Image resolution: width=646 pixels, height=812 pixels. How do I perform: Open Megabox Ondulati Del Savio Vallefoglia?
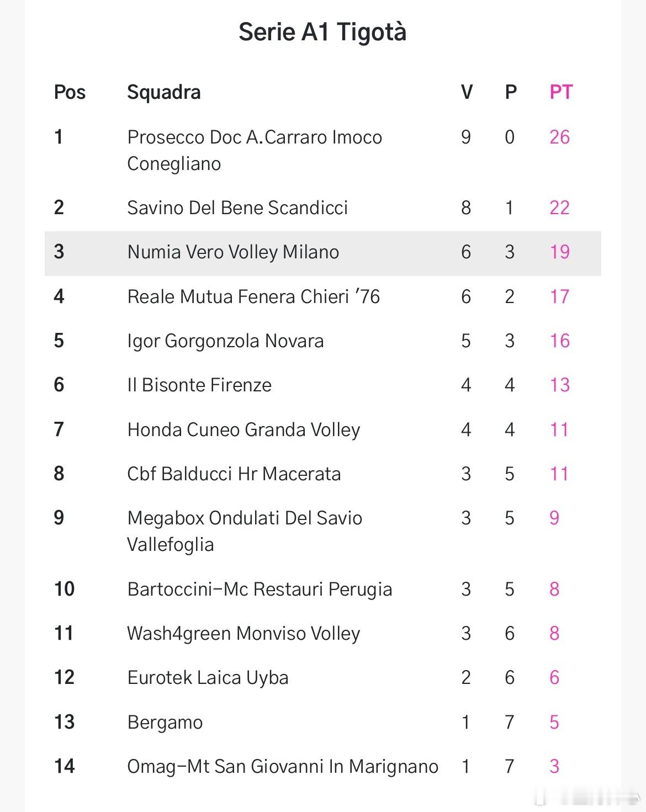245,530
